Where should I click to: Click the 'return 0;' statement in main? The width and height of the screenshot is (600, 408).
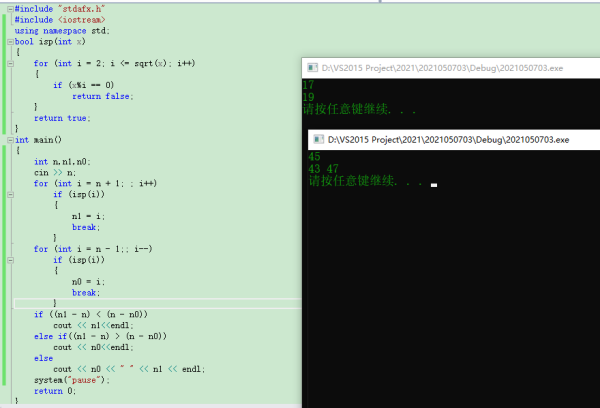click(x=54, y=391)
